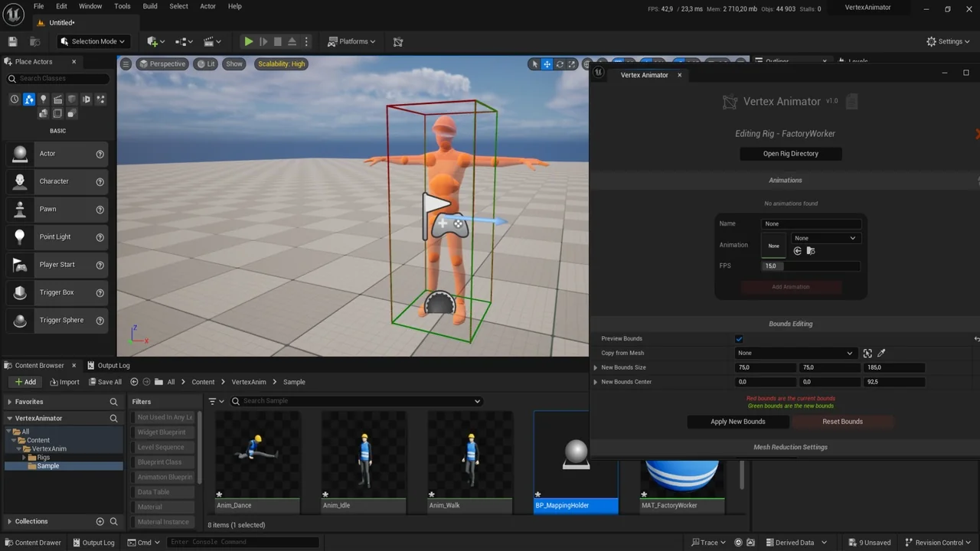Click the eyedropper next to Copy from Mesh

881,353
